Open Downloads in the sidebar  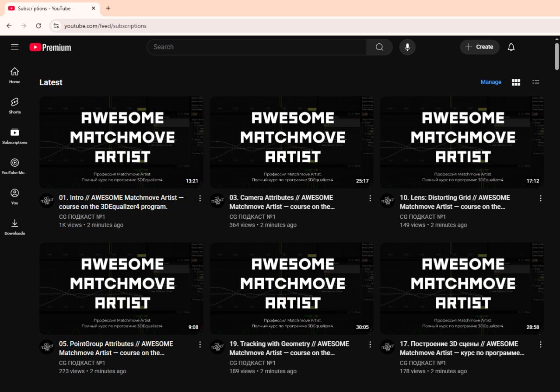point(14,227)
